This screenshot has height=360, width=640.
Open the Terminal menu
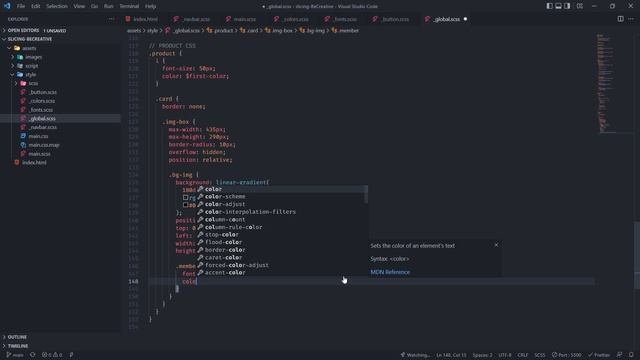[x=129, y=6]
